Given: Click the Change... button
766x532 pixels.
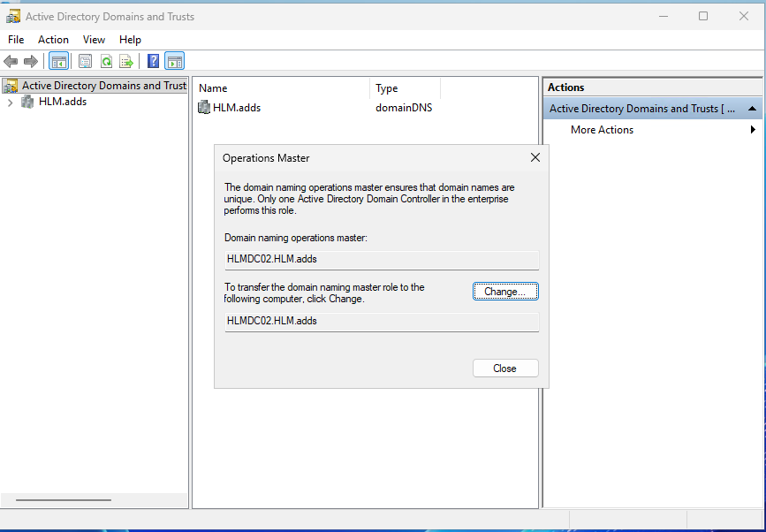Looking at the screenshot, I should pyautogui.click(x=504, y=292).
